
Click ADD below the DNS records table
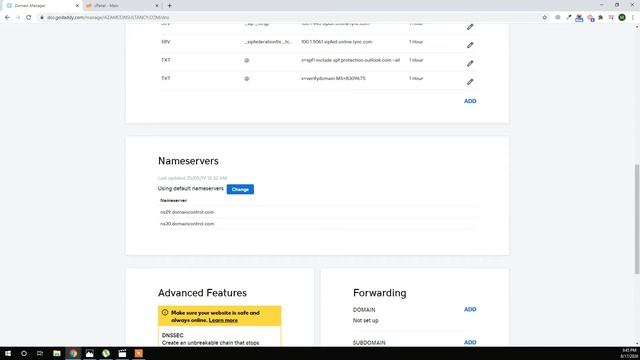pyautogui.click(x=470, y=101)
